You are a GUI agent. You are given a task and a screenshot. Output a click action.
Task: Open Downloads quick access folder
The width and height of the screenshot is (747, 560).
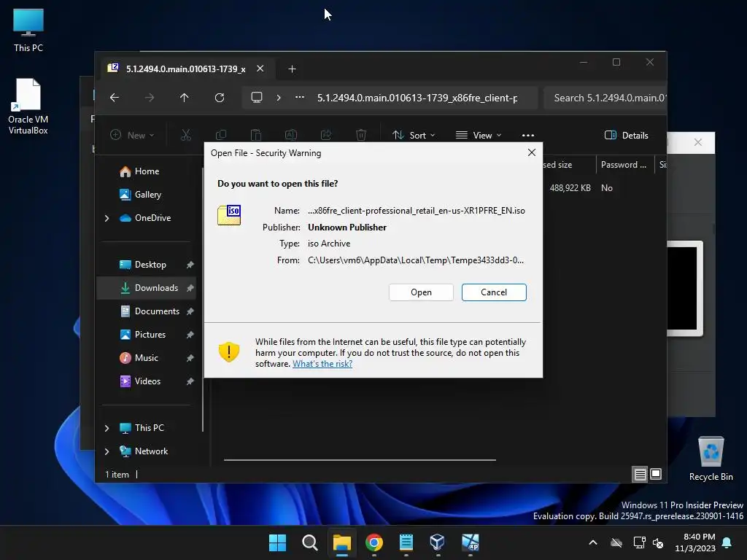pyautogui.click(x=156, y=287)
